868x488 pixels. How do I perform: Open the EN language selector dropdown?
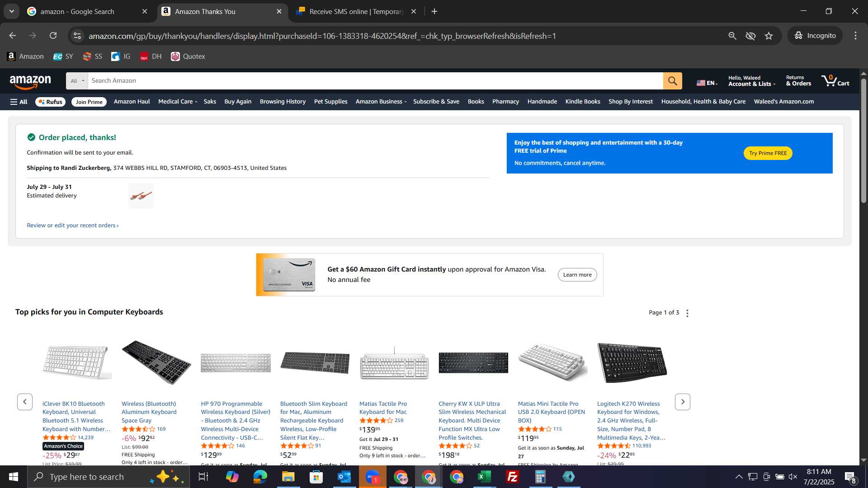pyautogui.click(x=707, y=83)
